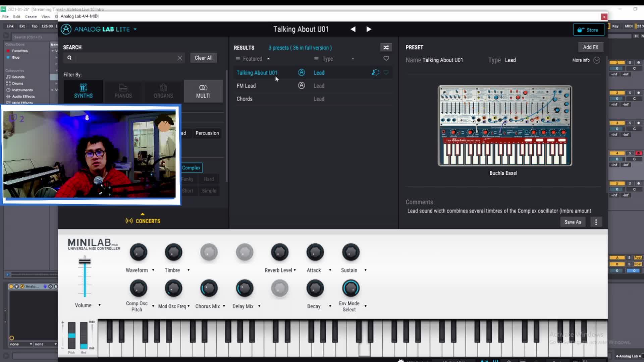The width and height of the screenshot is (644, 362).
Task: Toggle Ableton Link button
Action: coord(10,26)
